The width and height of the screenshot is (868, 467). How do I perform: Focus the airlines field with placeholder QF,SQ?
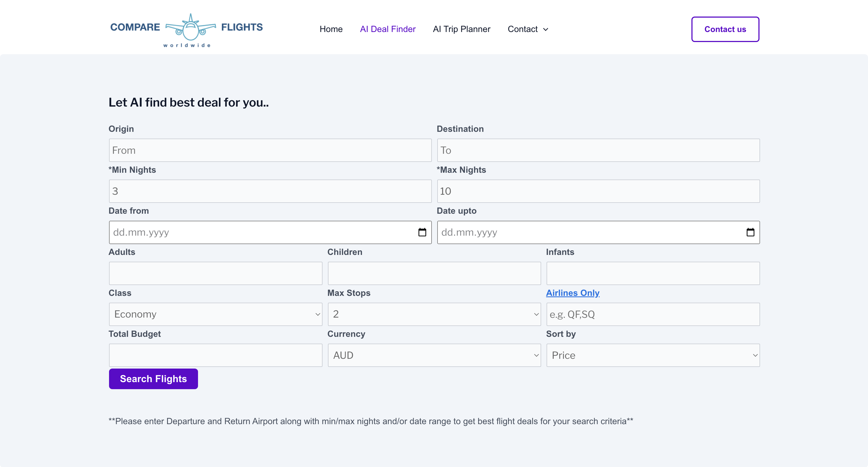pos(653,314)
